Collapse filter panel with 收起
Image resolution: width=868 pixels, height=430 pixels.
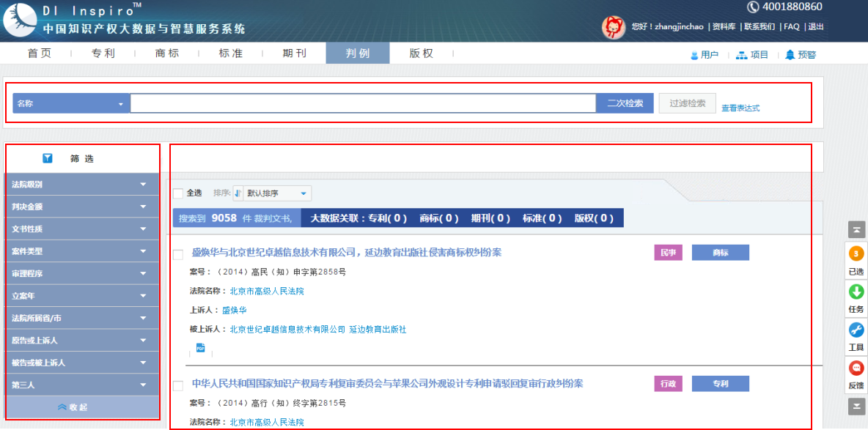81,407
